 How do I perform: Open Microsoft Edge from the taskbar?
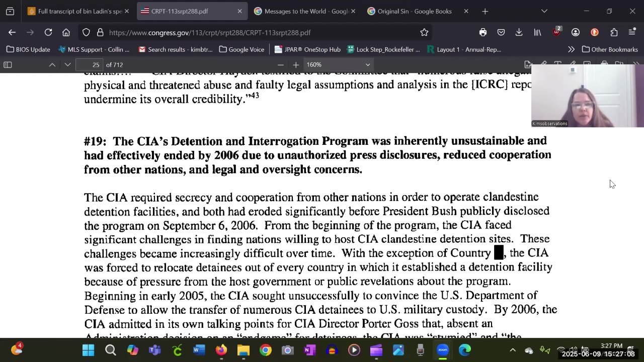tap(465, 350)
